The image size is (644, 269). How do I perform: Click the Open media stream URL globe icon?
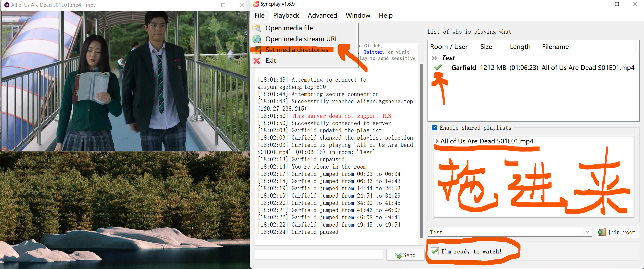tap(257, 39)
